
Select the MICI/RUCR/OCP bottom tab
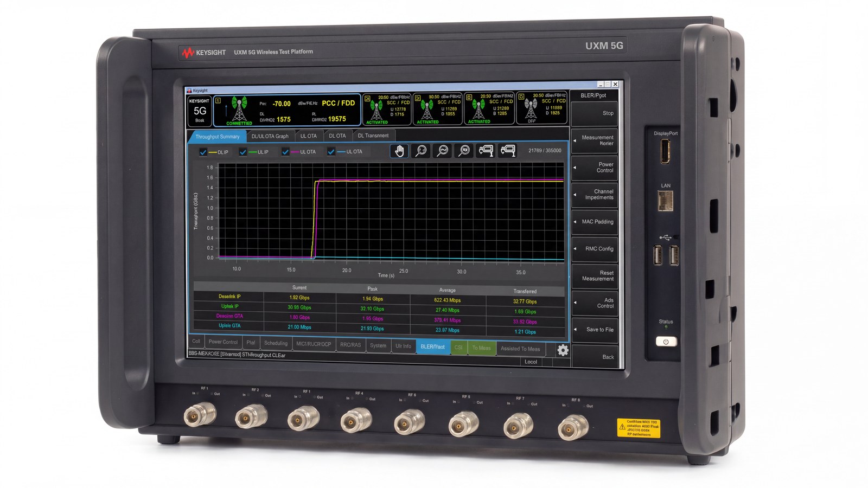click(x=314, y=344)
